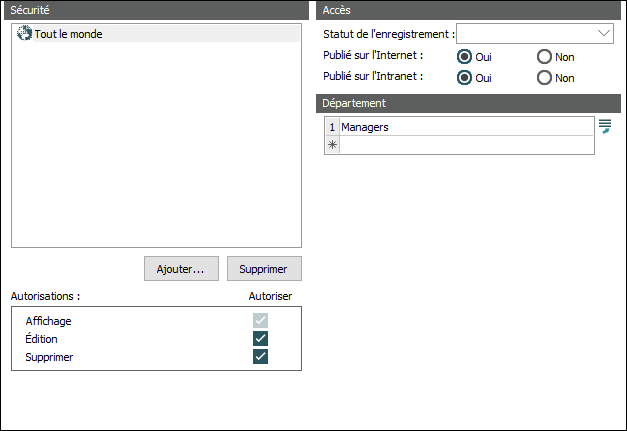Choose Non for Publié sur l'Intranet
Viewport: 627px width, 431px height.
click(x=545, y=77)
